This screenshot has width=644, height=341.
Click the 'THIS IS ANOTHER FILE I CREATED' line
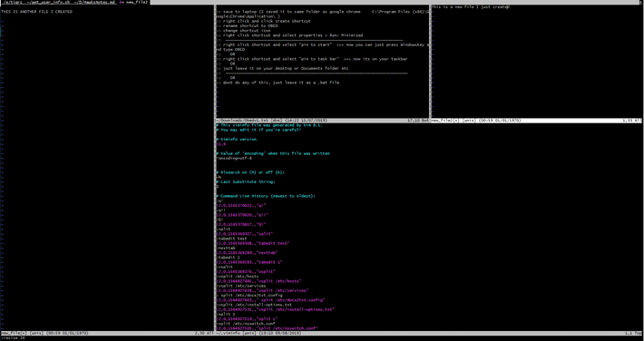[x=36, y=12]
